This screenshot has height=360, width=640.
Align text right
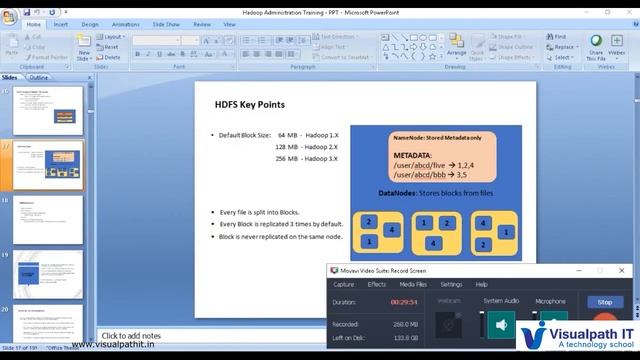pos(268,54)
